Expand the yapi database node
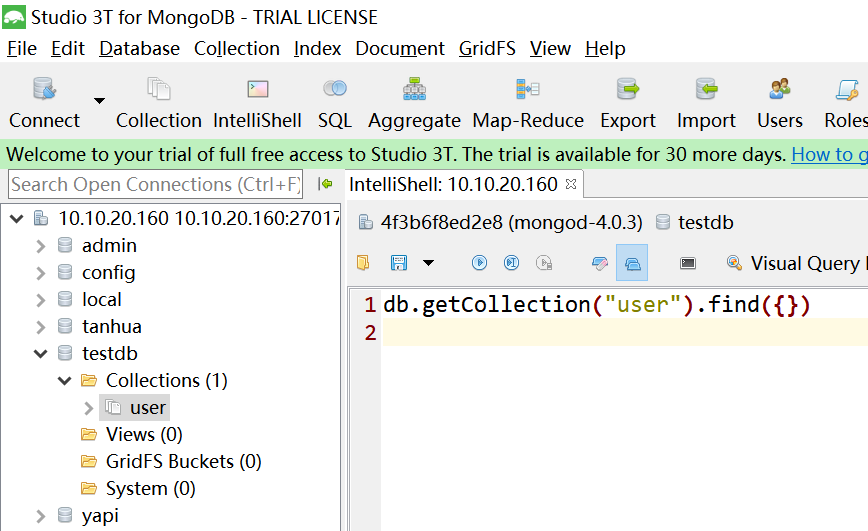This screenshot has height=531, width=868. (x=40, y=516)
